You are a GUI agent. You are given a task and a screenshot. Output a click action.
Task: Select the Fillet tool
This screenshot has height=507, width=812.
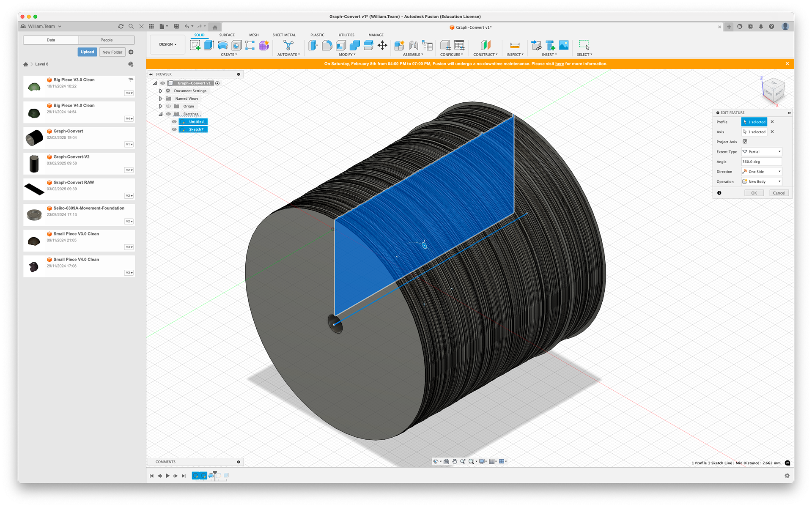[327, 45]
